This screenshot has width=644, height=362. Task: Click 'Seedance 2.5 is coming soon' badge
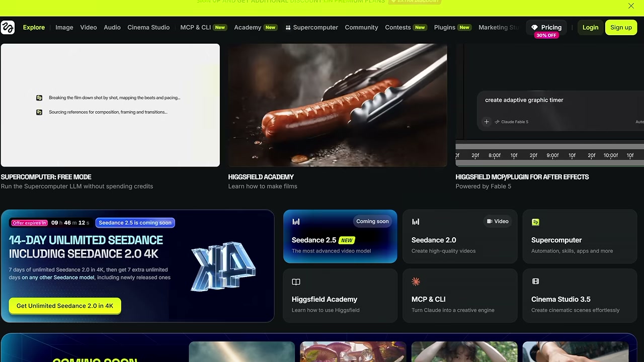(x=135, y=223)
